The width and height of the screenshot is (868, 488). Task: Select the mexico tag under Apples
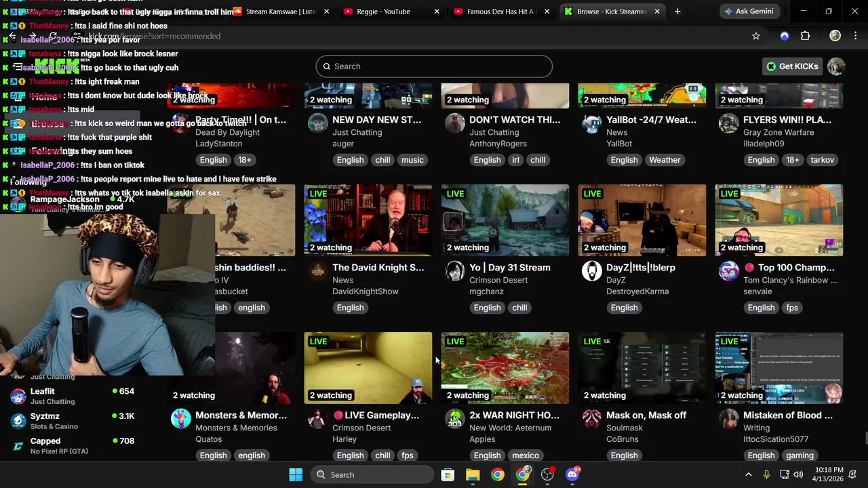pyautogui.click(x=526, y=455)
